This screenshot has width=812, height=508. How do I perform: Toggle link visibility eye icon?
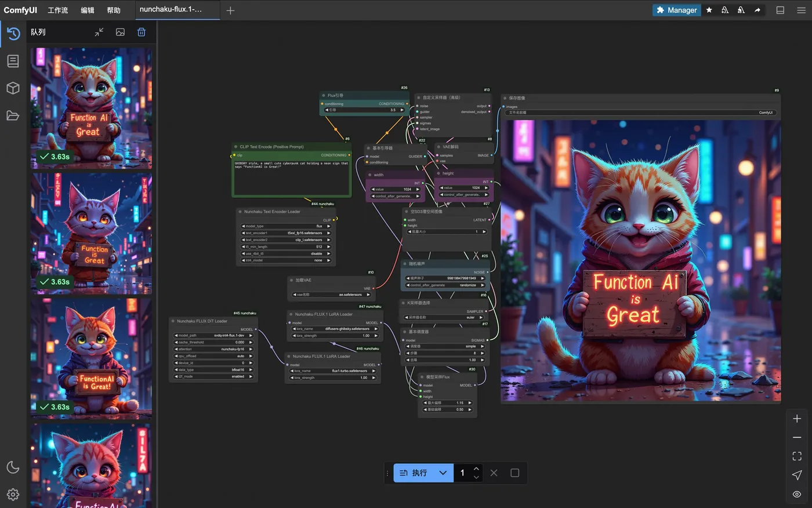[797, 494]
